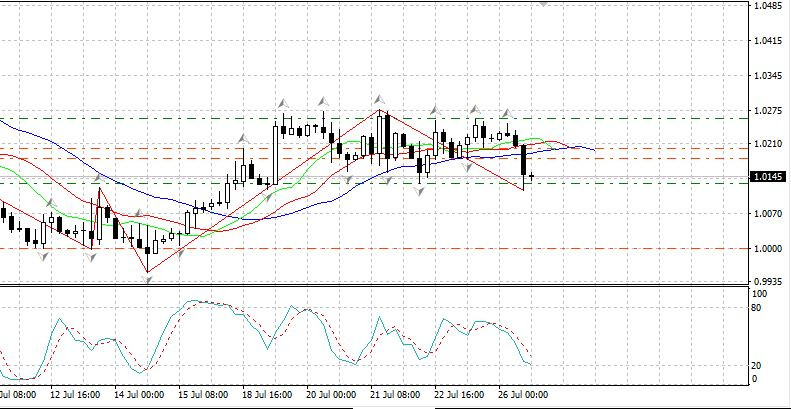791x409 pixels.
Task: Click the oscillator scale value 80
Action: 757,307
